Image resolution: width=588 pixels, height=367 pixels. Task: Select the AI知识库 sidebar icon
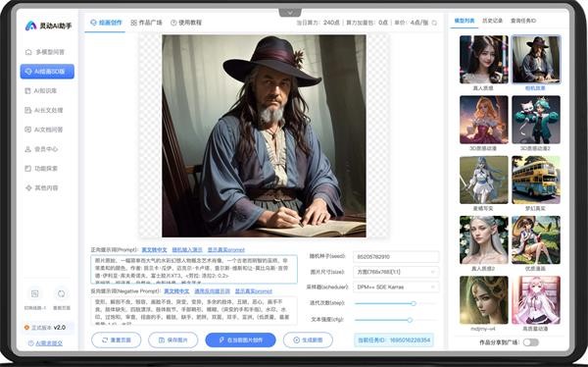pyautogui.click(x=27, y=91)
